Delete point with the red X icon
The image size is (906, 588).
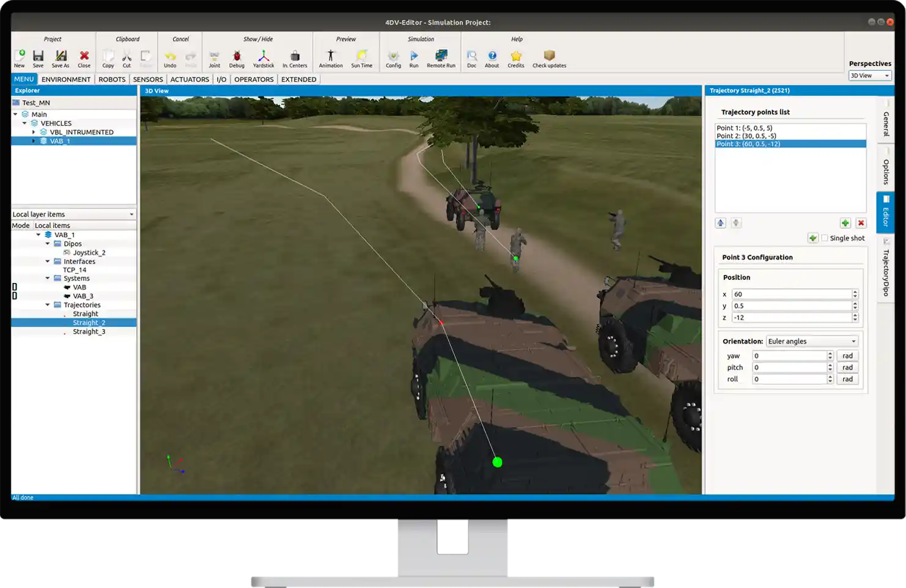tap(861, 223)
